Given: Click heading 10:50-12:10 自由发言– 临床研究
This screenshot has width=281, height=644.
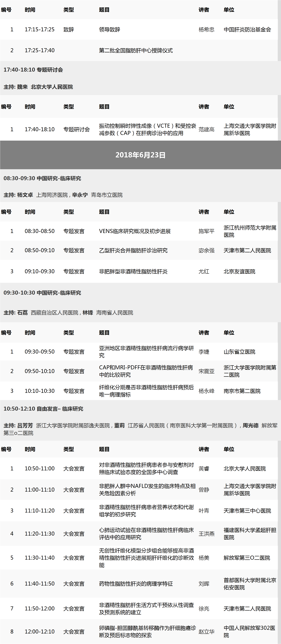Looking at the screenshot, I should pyautogui.click(x=43, y=409).
